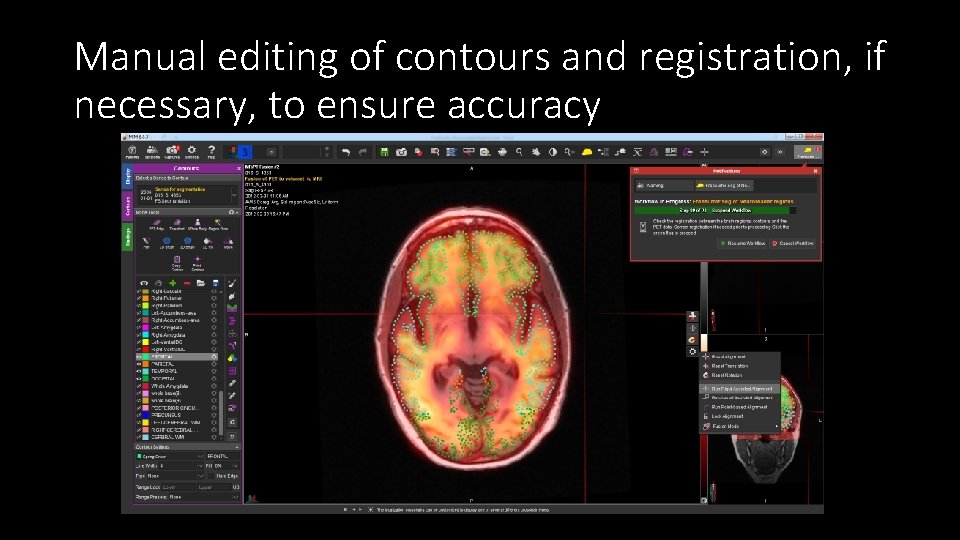
Task: Click the yellow hard-hat icon in main toolbar
Action: 587,152
